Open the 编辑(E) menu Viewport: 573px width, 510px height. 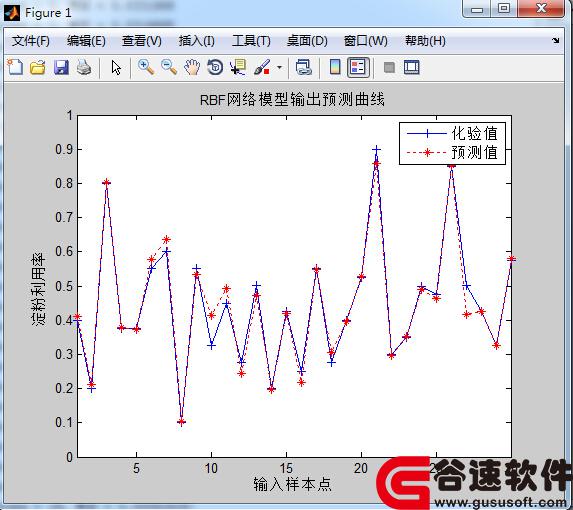86,41
